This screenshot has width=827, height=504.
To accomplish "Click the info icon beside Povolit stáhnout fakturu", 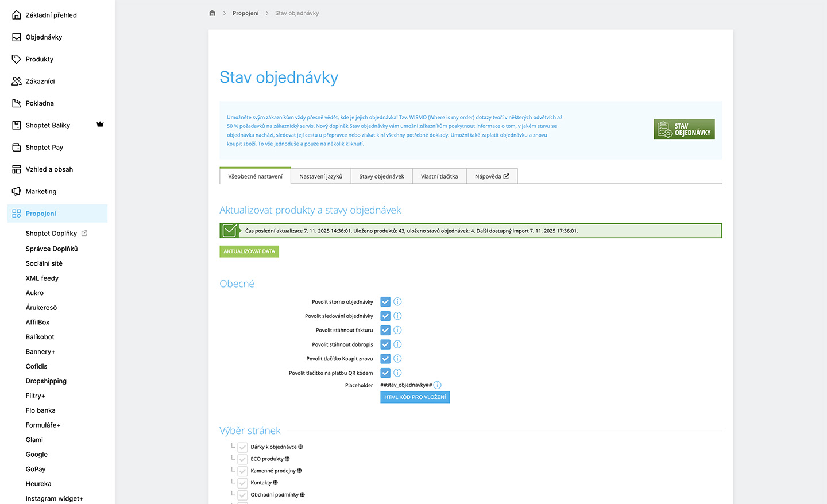I will [x=397, y=330].
